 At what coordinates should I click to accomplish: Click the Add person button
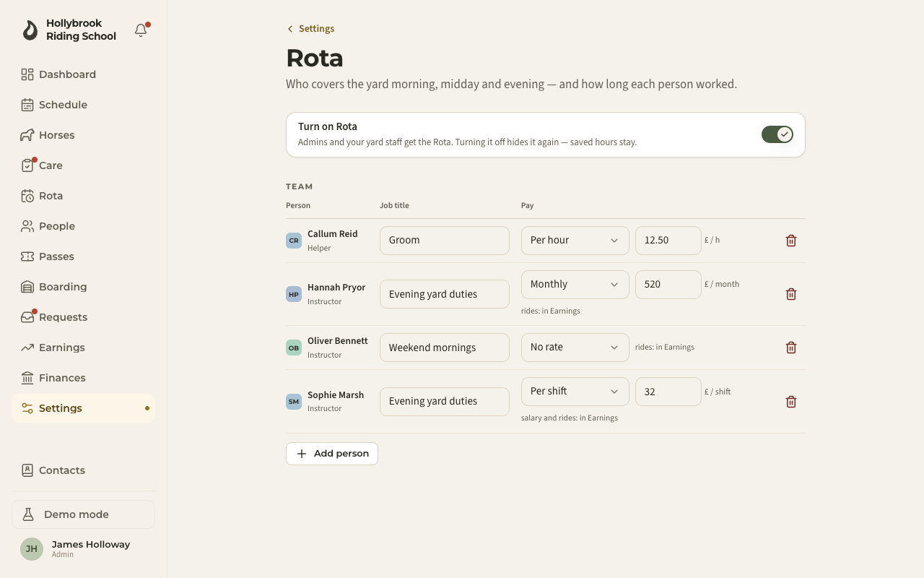(x=332, y=454)
